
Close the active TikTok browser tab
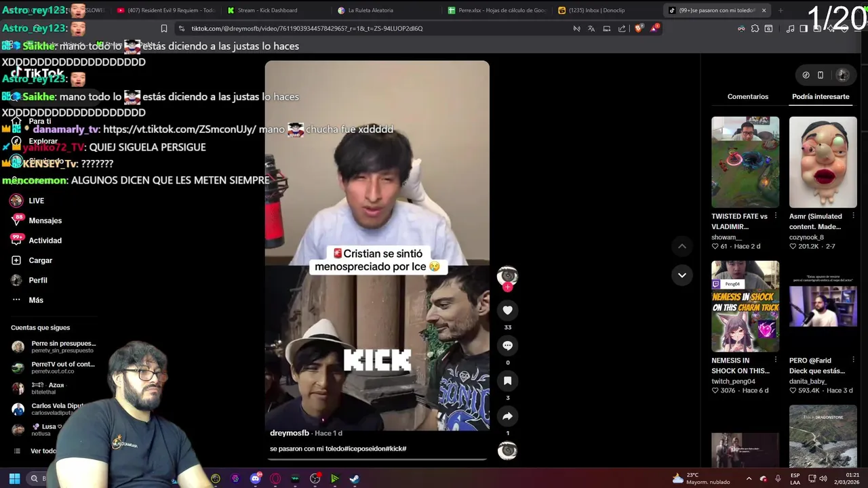pyautogui.click(x=764, y=10)
